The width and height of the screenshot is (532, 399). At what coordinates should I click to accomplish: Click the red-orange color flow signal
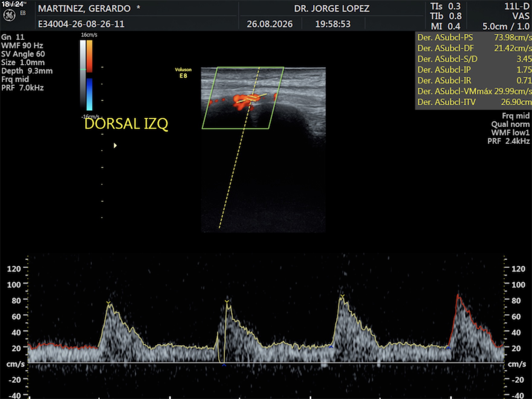tap(243, 102)
